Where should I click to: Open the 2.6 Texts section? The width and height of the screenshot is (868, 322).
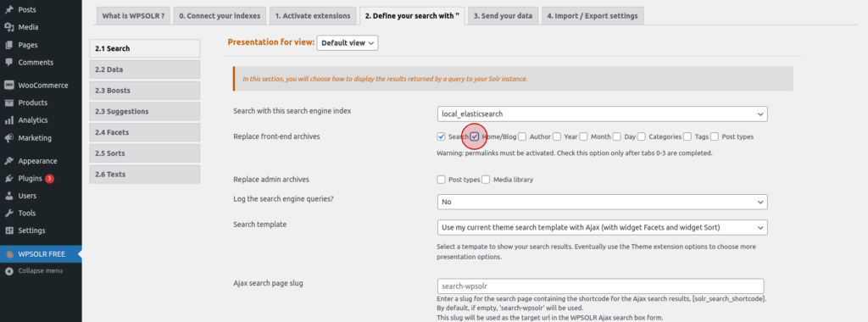[x=144, y=175]
